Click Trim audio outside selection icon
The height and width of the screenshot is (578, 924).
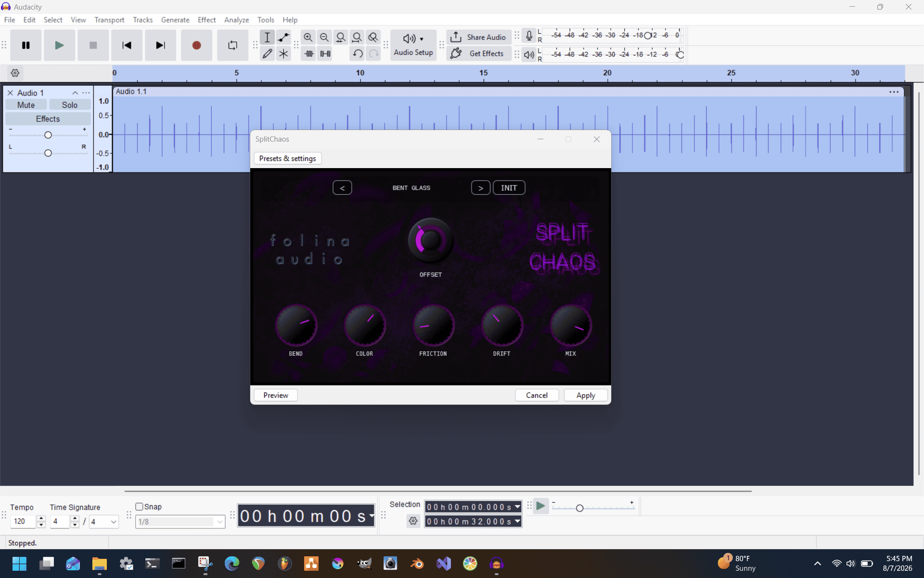pos(309,53)
